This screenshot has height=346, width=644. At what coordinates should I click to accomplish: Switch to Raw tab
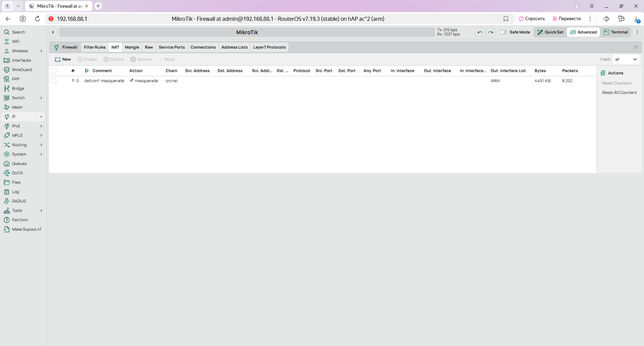(149, 47)
